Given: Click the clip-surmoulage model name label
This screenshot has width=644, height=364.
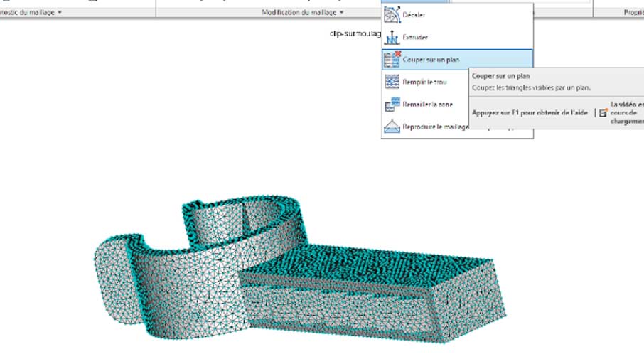Looking at the screenshot, I should tap(355, 33).
